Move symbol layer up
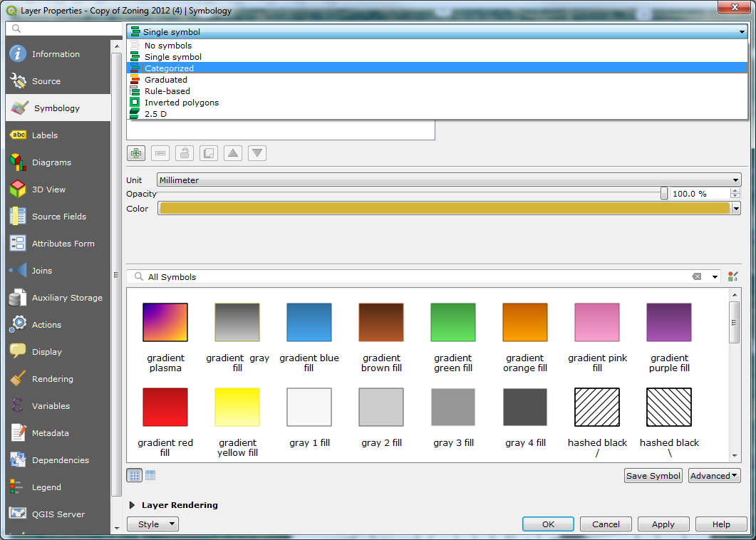Image resolution: width=756 pixels, height=540 pixels. (x=233, y=153)
